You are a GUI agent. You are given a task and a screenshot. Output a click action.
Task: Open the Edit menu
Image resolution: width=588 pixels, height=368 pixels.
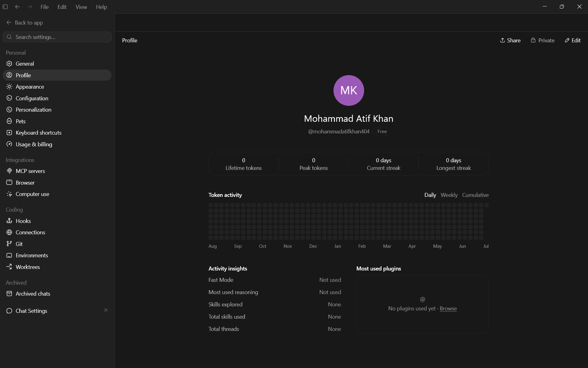(x=62, y=7)
